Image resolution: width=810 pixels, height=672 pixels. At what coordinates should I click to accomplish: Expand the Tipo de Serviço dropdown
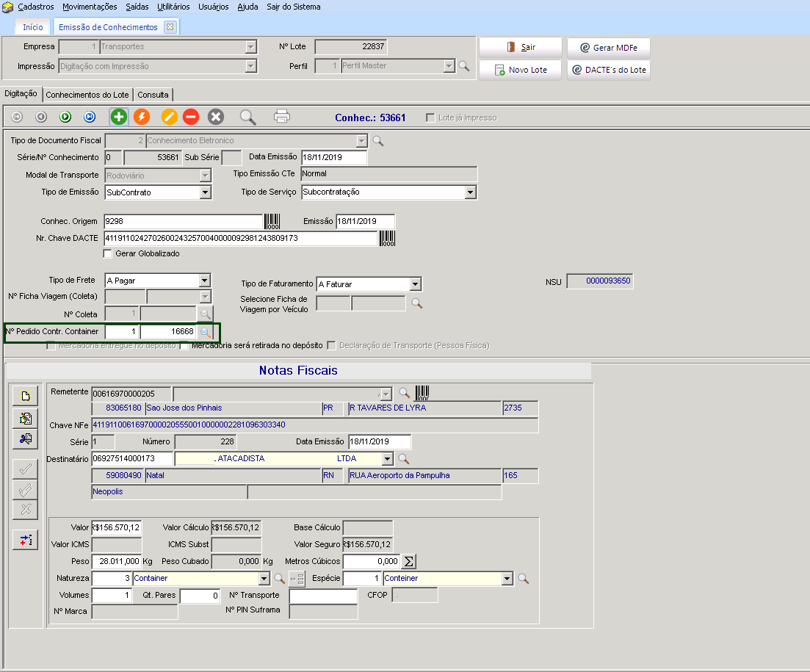[470, 192]
